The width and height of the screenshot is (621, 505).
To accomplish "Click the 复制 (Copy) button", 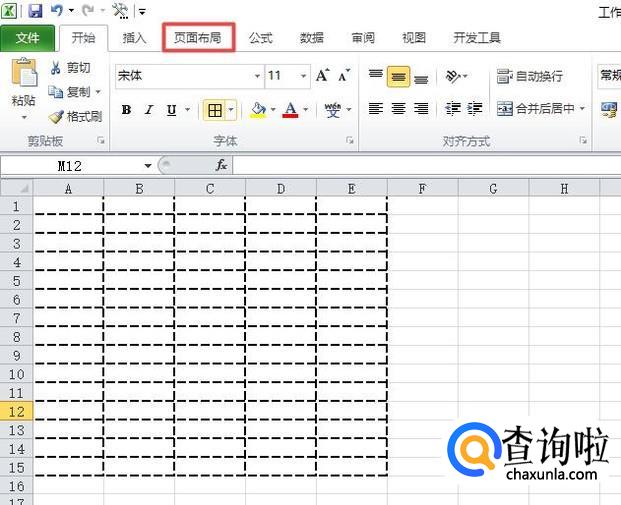I will click(70, 92).
